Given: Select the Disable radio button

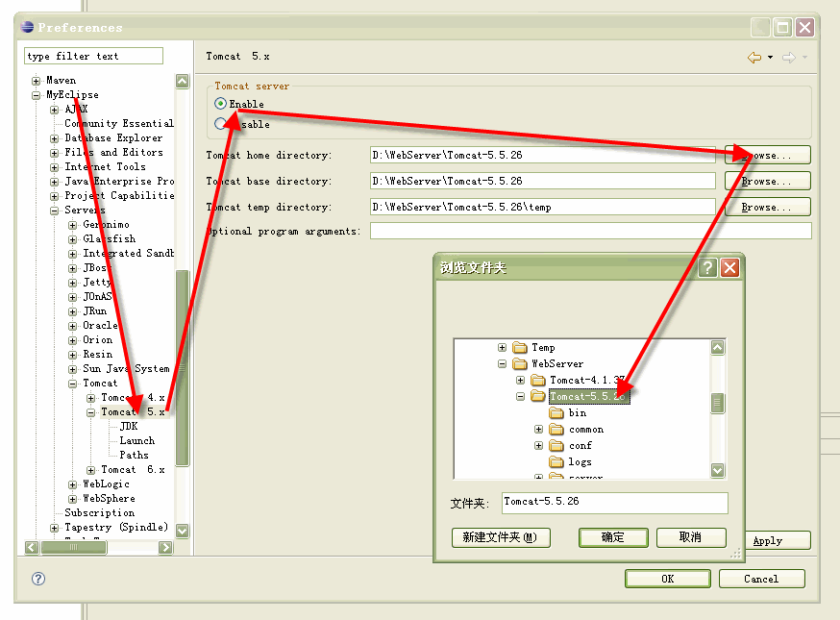Looking at the screenshot, I should (x=220, y=124).
